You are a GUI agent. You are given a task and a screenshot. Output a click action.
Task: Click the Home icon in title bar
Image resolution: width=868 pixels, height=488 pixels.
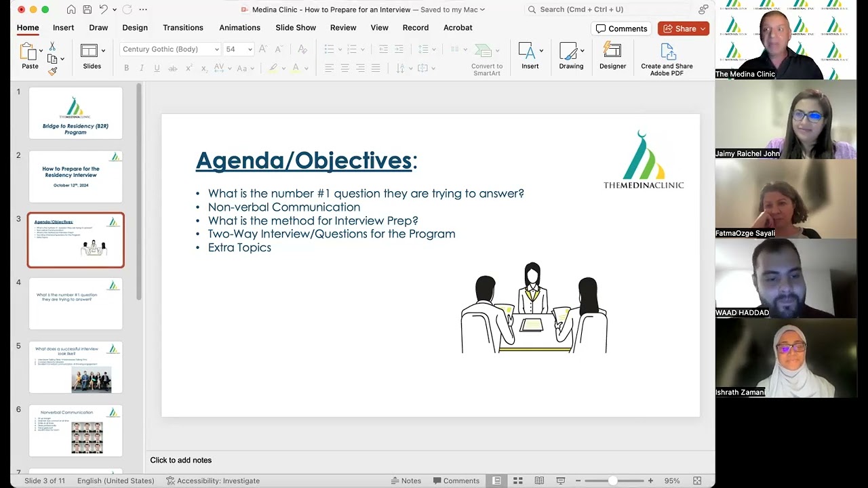pos(71,9)
